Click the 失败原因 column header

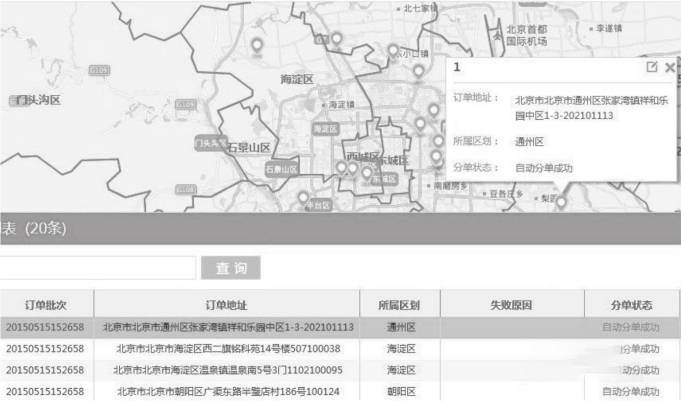tap(512, 305)
